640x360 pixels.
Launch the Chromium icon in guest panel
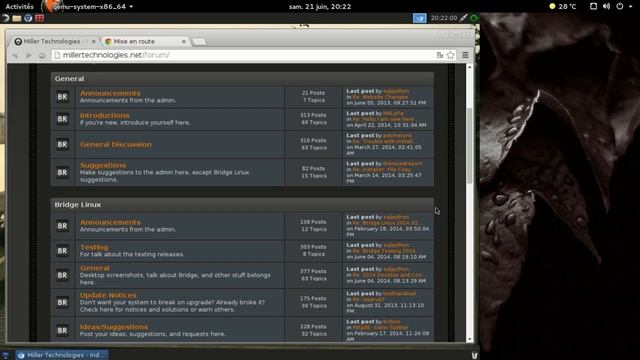28,18
